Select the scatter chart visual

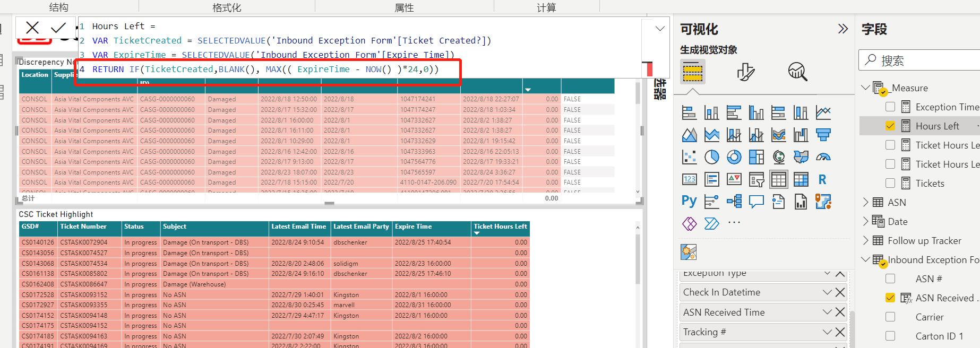coord(689,157)
